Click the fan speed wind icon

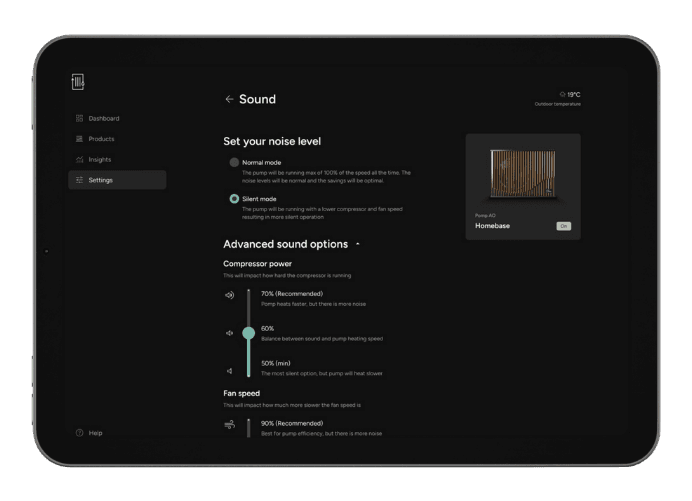click(229, 425)
